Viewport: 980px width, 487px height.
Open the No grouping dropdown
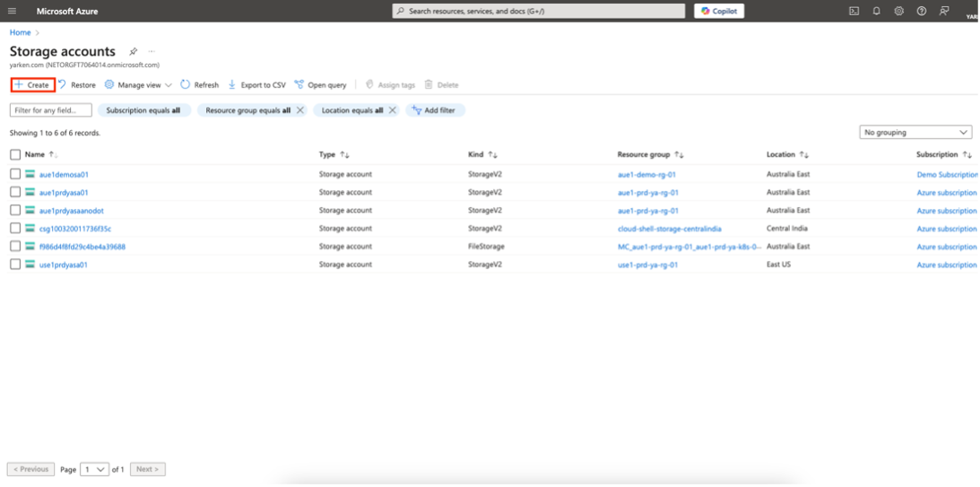coord(915,133)
